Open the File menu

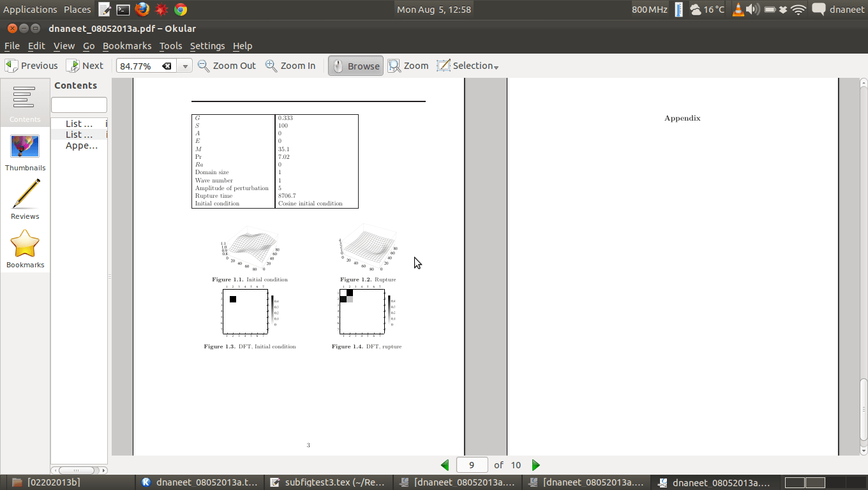click(12, 46)
